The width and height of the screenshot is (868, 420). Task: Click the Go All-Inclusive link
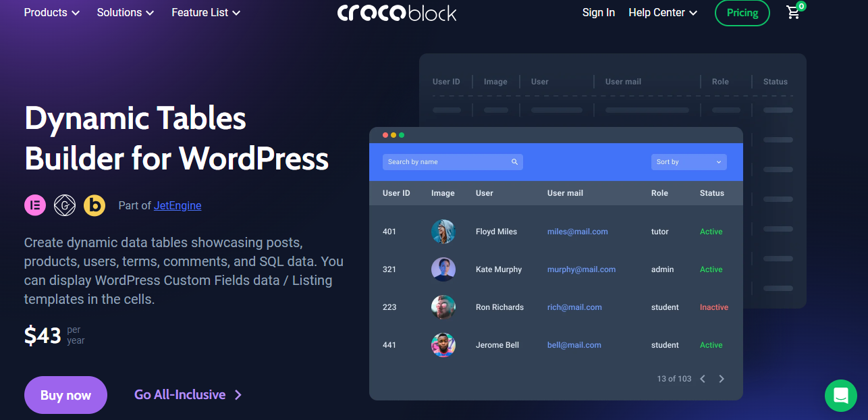[188, 395]
